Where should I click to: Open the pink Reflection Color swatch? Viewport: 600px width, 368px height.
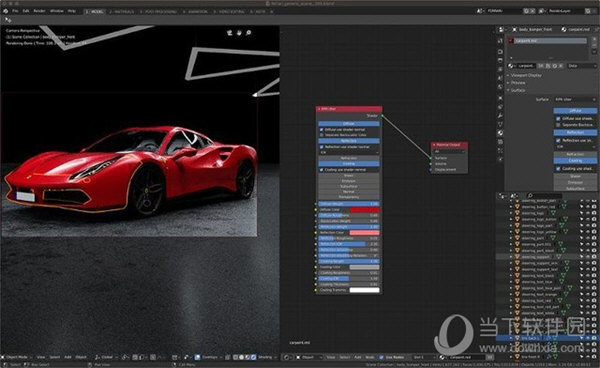[365, 233]
